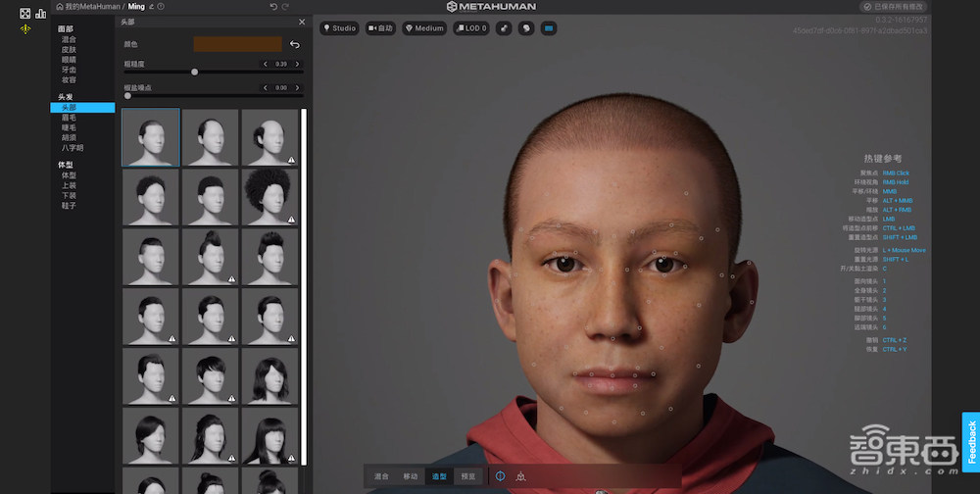Open the Studio lighting dropdown
Screen dimensions: 980x494
pos(339,28)
